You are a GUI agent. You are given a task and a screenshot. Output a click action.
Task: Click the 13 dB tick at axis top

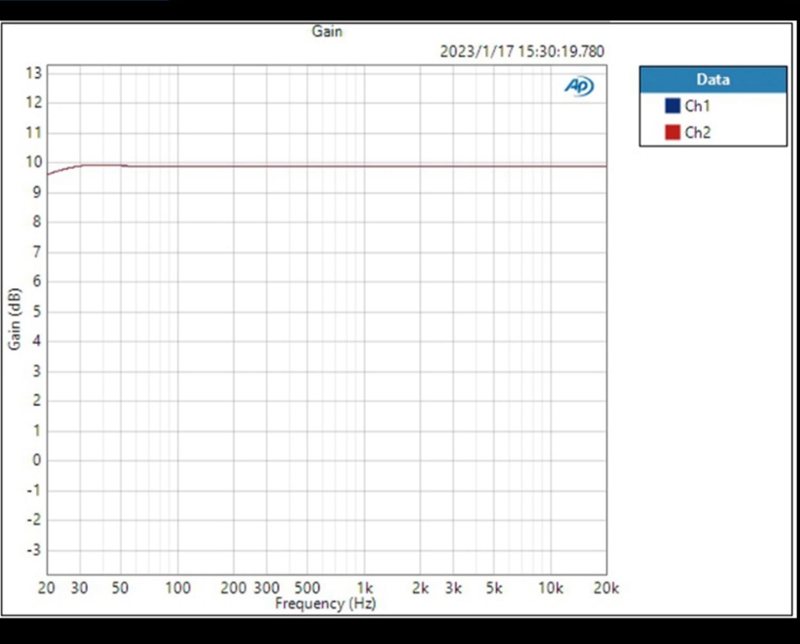34,73
